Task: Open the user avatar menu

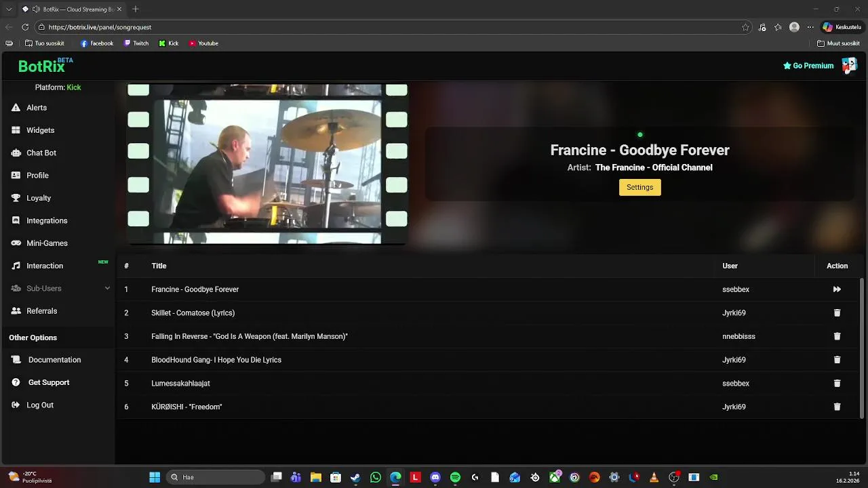Action: tap(849, 65)
